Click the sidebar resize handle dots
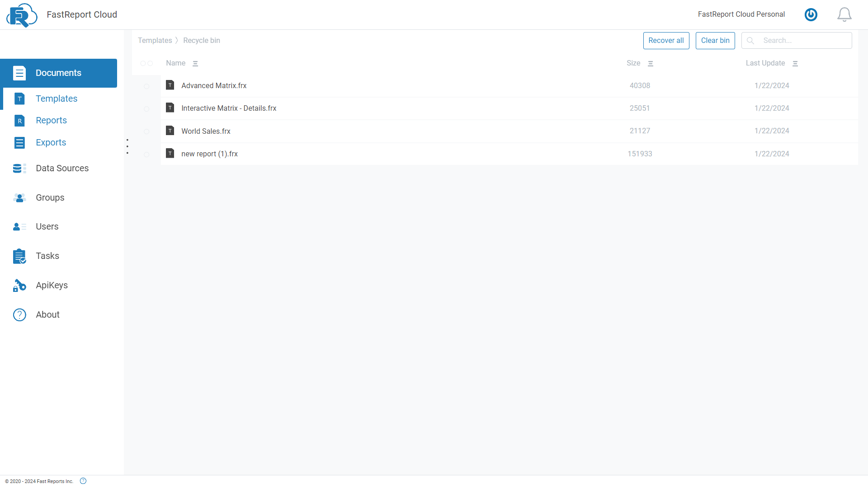 (x=127, y=146)
